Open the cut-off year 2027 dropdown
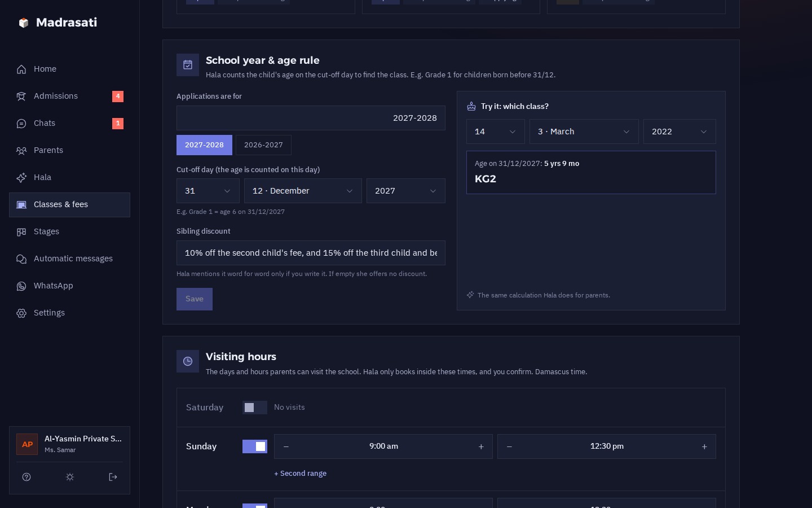812x508 pixels. click(406, 191)
